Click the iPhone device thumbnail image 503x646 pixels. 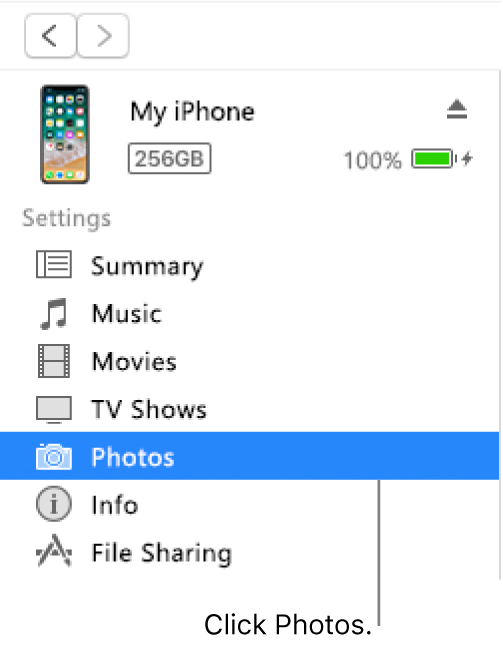[65, 134]
